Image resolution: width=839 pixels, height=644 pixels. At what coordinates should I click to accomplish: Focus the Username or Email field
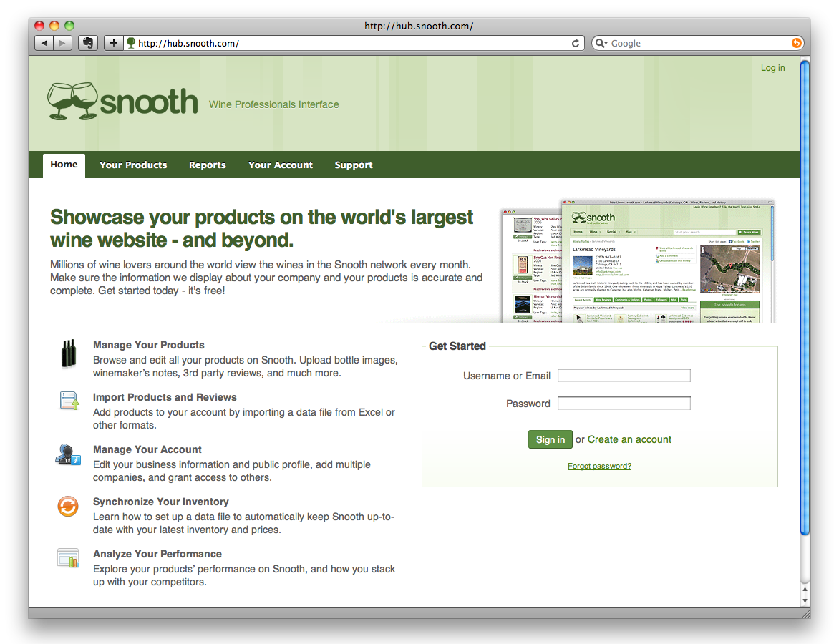(x=624, y=376)
